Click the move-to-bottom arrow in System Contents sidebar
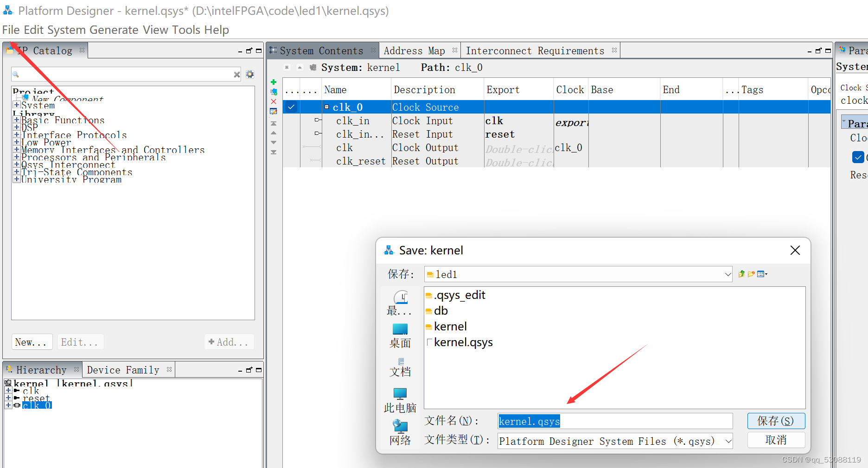 click(x=274, y=152)
